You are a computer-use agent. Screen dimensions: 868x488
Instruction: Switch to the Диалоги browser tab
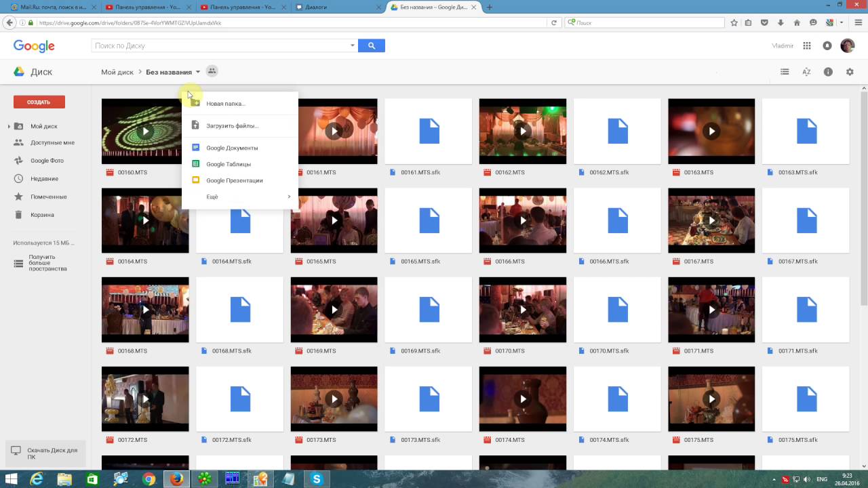(x=338, y=7)
